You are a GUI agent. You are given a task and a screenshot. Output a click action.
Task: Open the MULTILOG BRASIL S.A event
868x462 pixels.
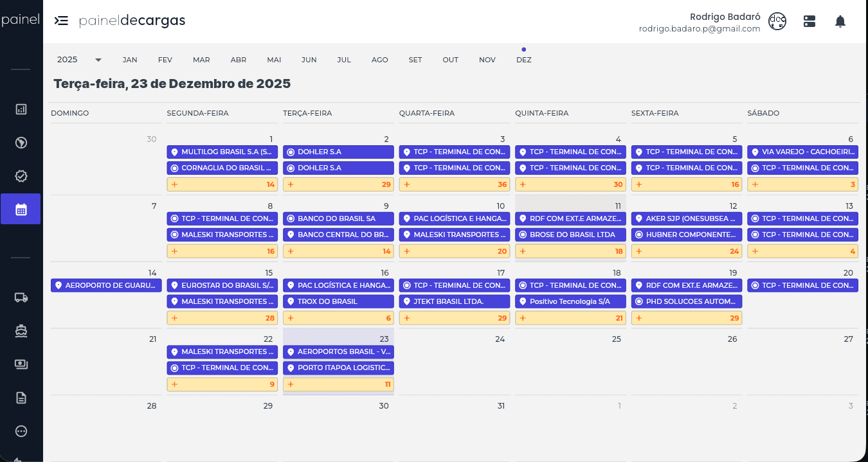[222, 152]
